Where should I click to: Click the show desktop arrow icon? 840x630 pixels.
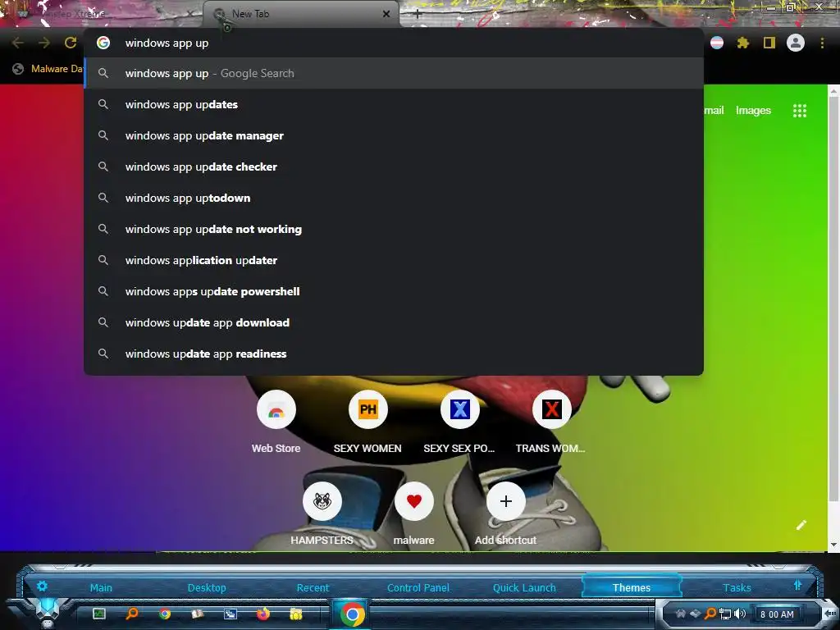click(830, 613)
